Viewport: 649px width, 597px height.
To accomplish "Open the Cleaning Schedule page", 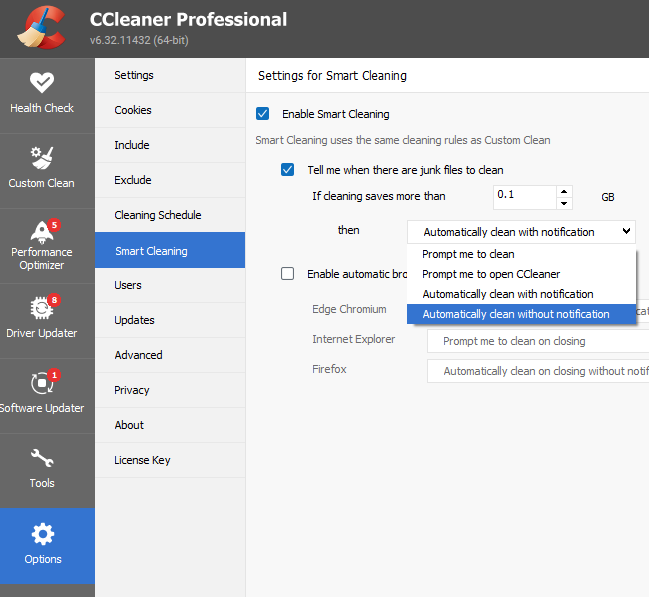I will (170, 215).
